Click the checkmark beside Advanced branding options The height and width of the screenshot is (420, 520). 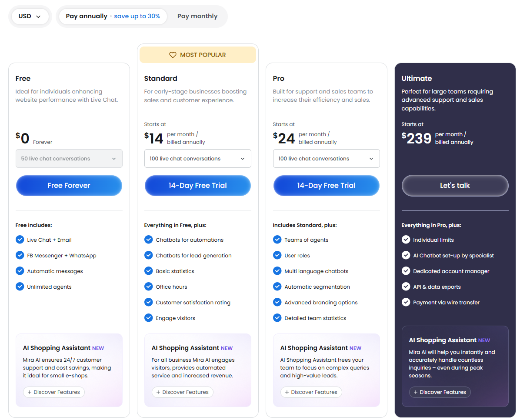tap(277, 302)
